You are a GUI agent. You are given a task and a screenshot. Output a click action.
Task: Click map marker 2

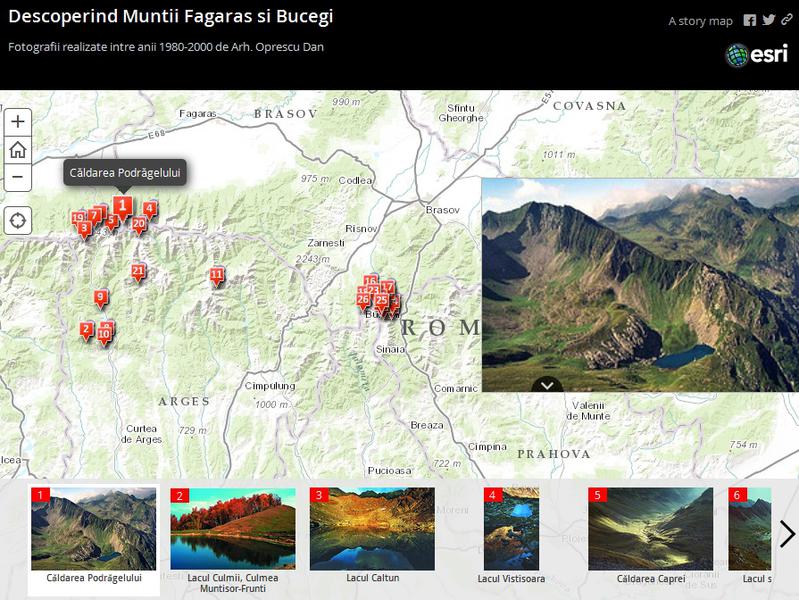coord(87,330)
